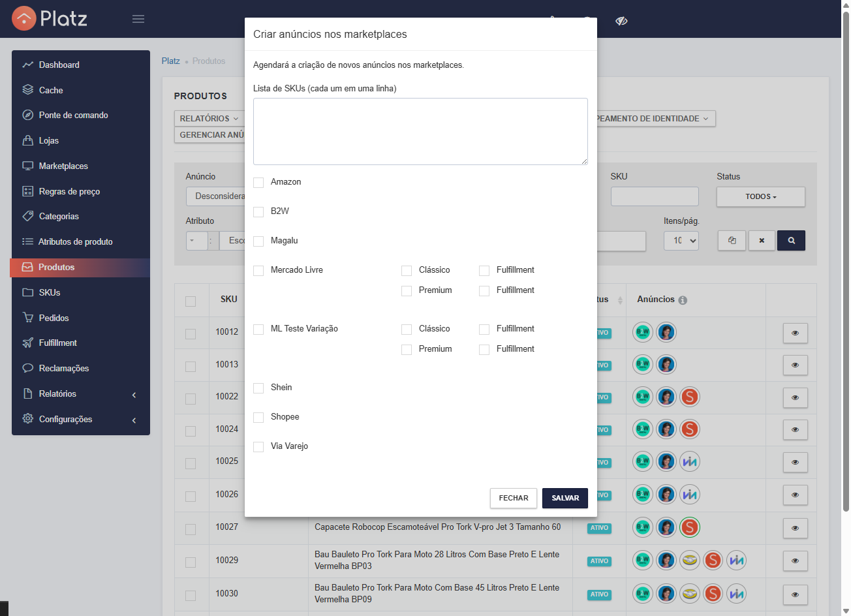Click the crossed-eye icon in top bar

coord(621,21)
